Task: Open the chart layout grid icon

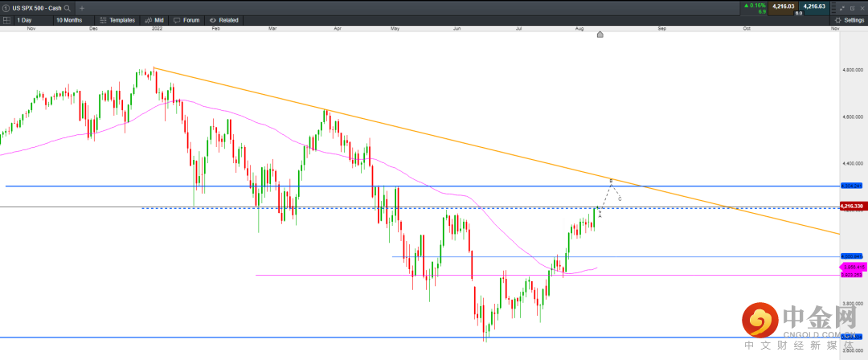Action: (6, 19)
